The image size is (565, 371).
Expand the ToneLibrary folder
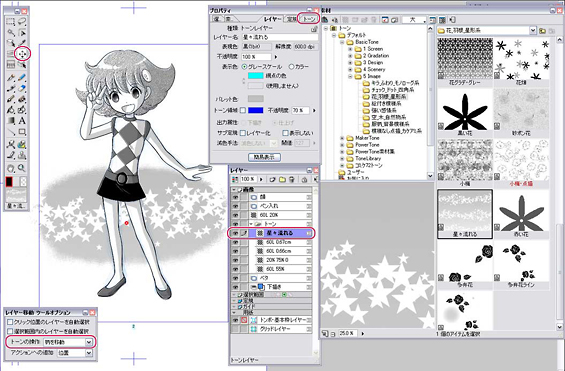(x=342, y=158)
